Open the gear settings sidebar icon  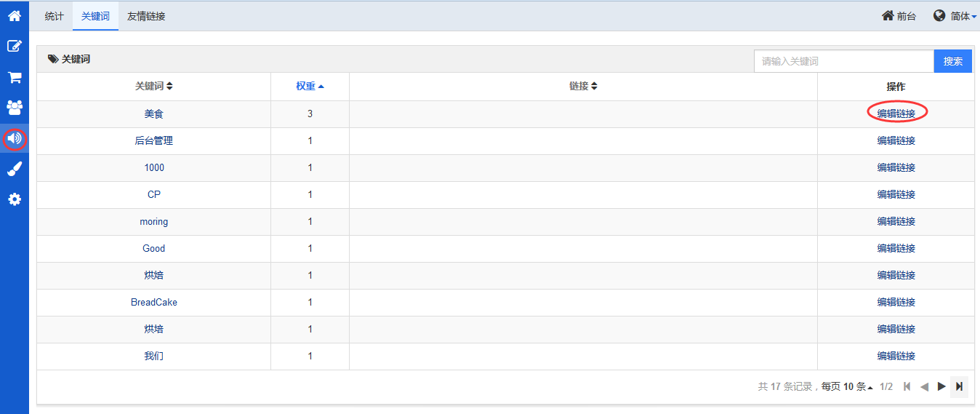pos(15,199)
